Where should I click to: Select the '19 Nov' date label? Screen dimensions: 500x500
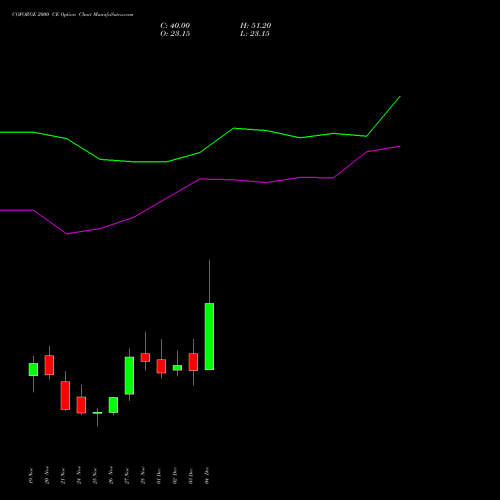(x=31, y=475)
